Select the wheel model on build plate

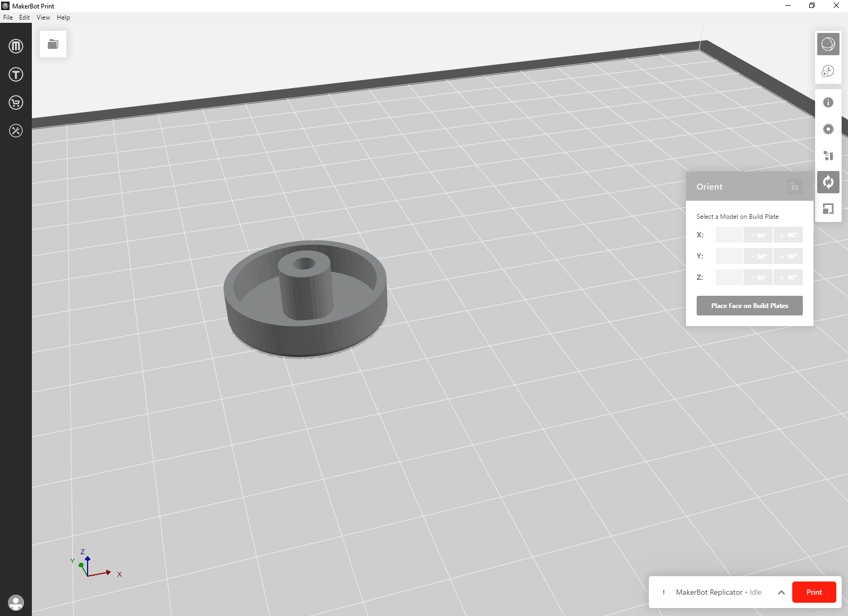click(305, 298)
